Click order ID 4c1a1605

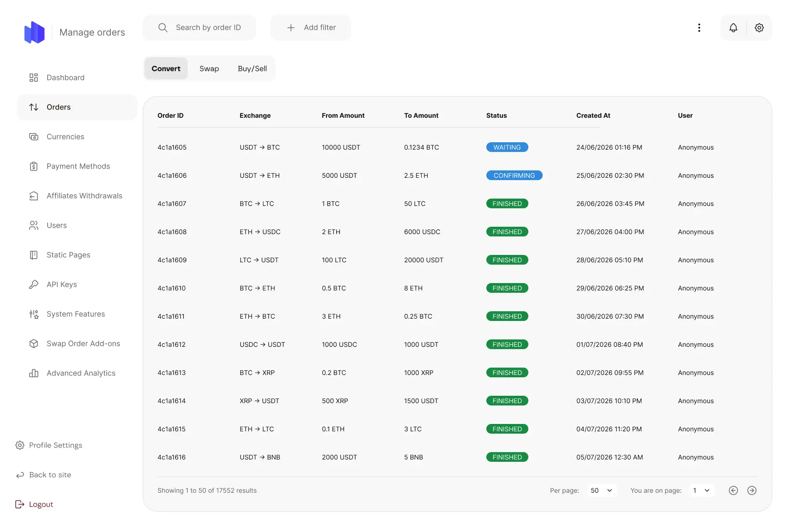coord(172,147)
